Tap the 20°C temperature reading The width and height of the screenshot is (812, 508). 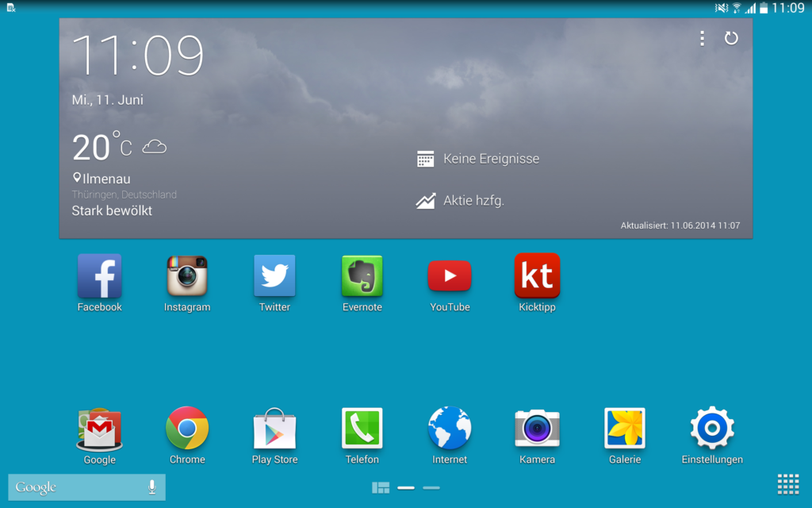tap(102, 147)
